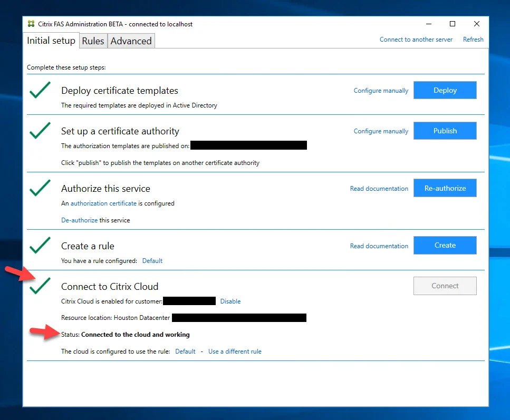The width and height of the screenshot is (510, 420).
Task: Open Read documentation for Create a rule
Action: coord(379,246)
